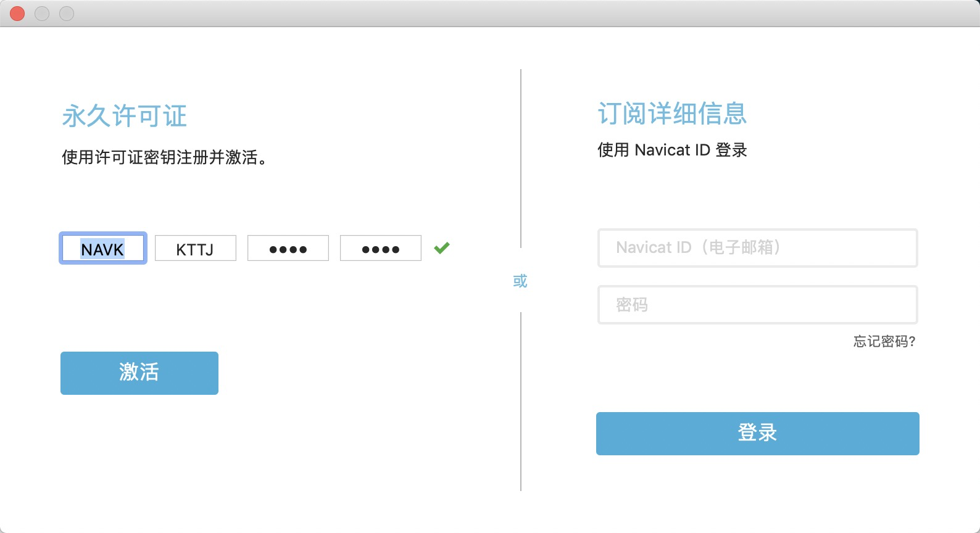Click the 订阅详细信息 heading text

[672, 114]
